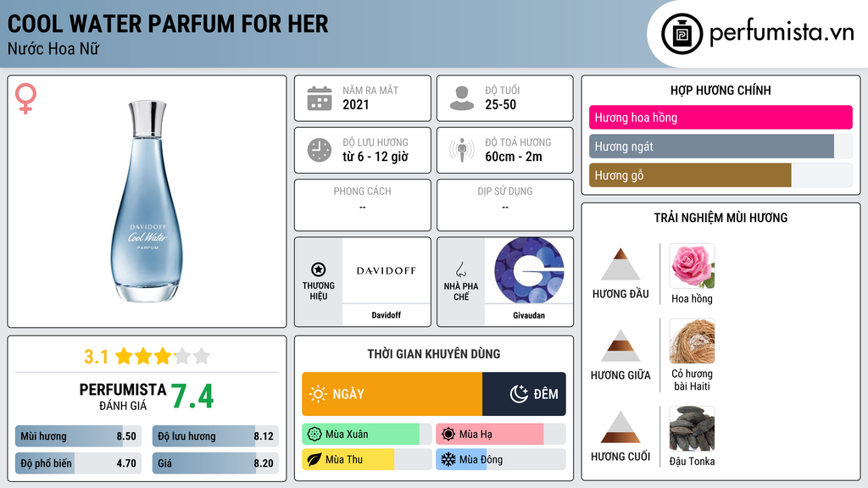Click the green Mùa Xuân season bar
868x488 pixels.
tap(366, 435)
